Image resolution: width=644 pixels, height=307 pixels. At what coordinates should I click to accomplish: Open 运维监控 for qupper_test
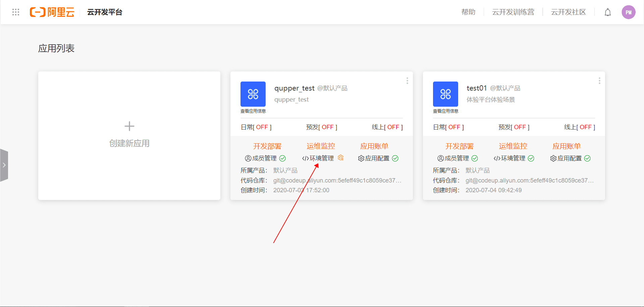click(321, 146)
